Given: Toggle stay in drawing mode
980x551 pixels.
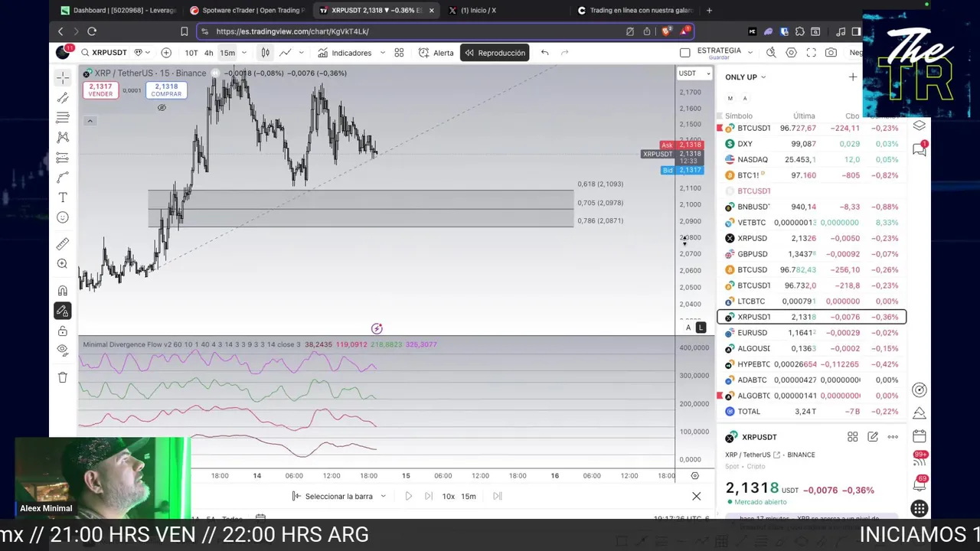Looking at the screenshot, I should [x=63, y=311].
